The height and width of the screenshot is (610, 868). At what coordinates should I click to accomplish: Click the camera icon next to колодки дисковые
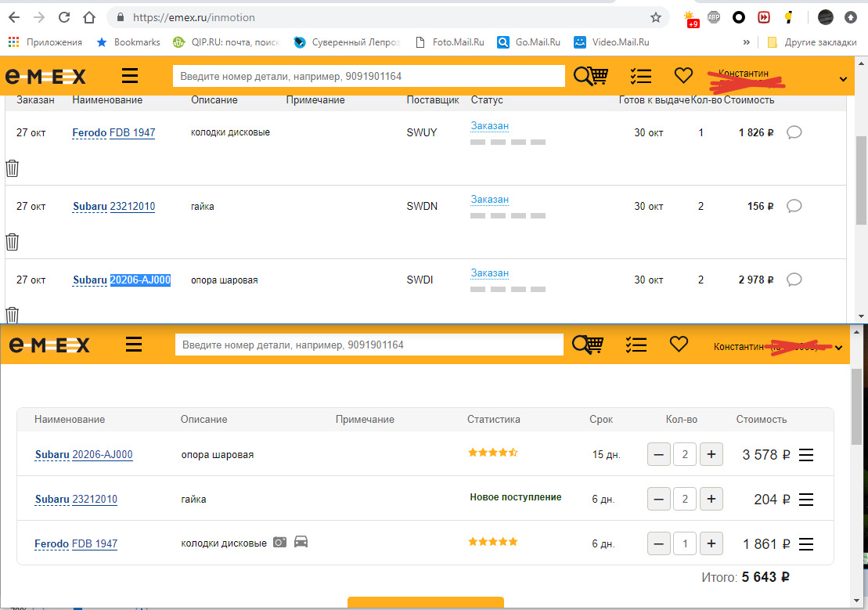point(279,541)
